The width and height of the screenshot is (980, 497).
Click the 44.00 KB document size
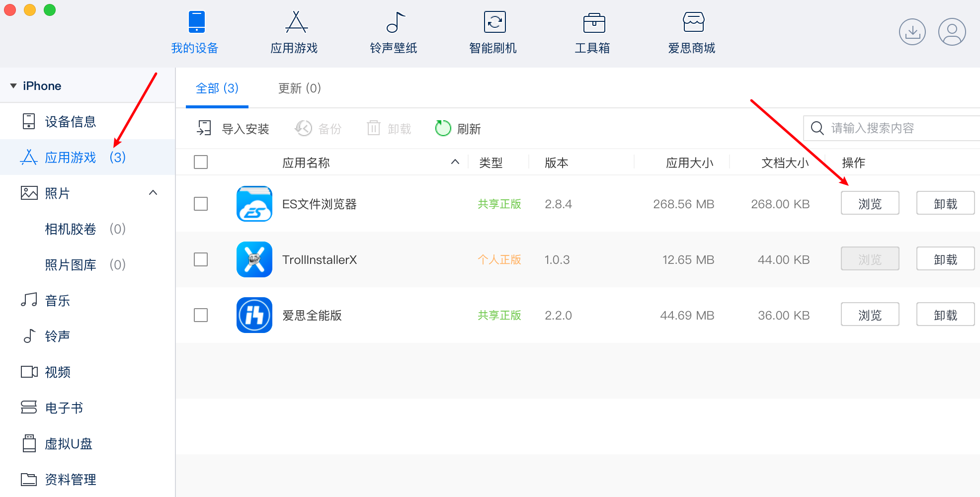(x=784, y=259)
